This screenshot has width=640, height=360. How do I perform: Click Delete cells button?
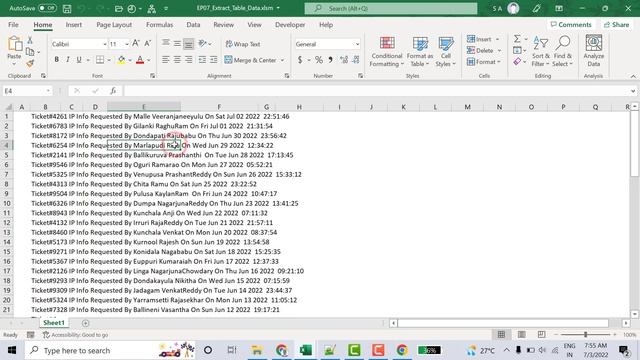coord(481,50)
